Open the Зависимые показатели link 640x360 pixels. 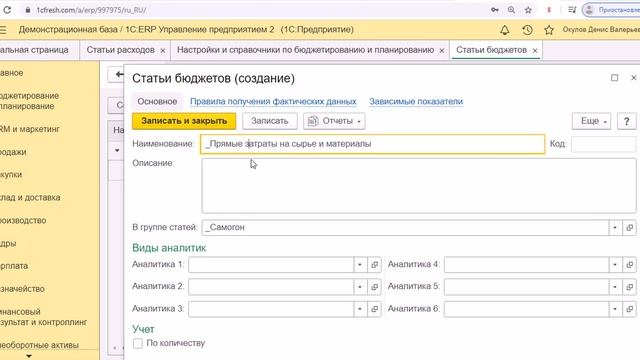click(x=416, y=102)
